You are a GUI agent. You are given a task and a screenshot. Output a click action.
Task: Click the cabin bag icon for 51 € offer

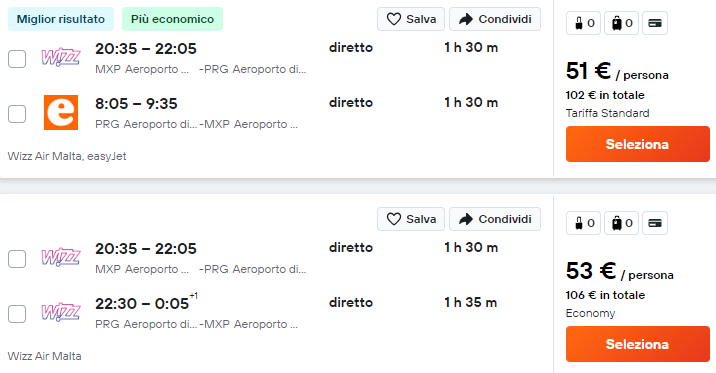[579, 23]
